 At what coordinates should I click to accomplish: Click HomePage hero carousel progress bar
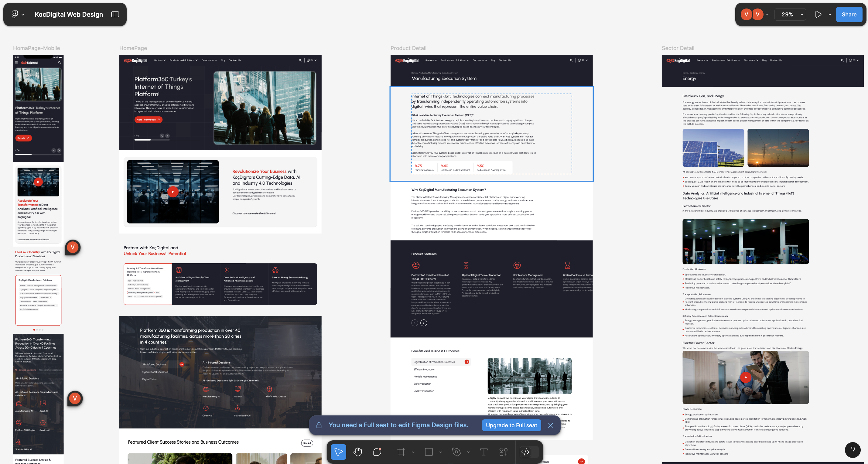(x=152, y=140)
